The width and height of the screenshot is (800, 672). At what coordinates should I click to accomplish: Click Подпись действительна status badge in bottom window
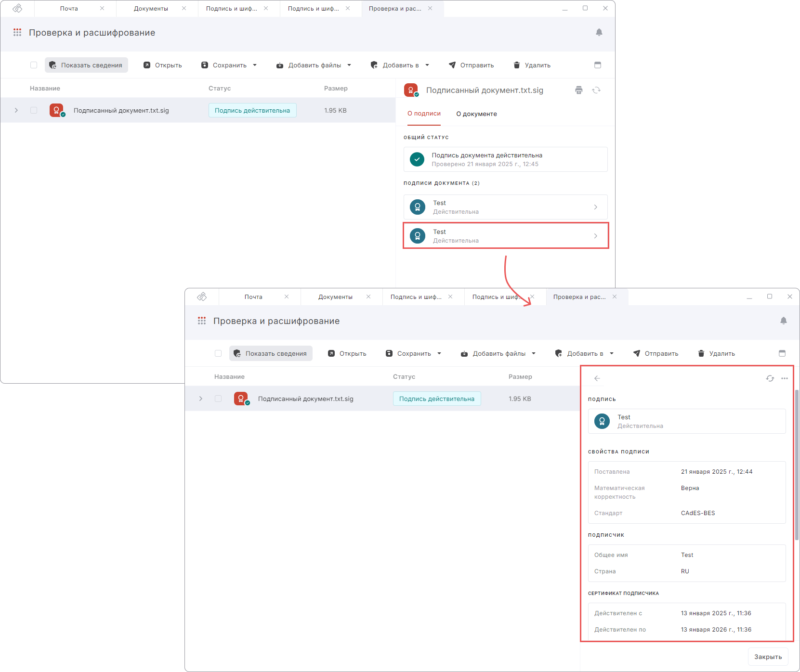click(437, 399)
